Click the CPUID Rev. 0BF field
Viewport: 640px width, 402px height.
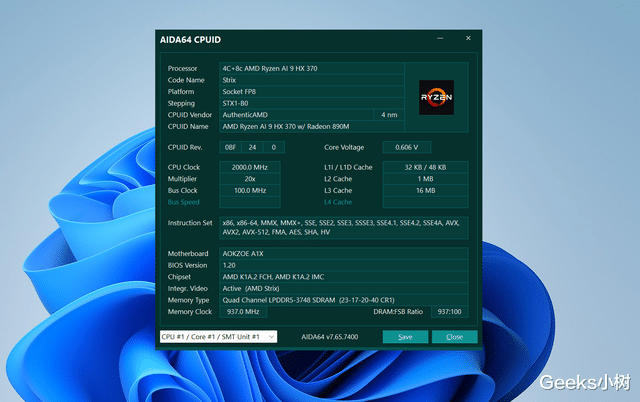coord(231,147)
